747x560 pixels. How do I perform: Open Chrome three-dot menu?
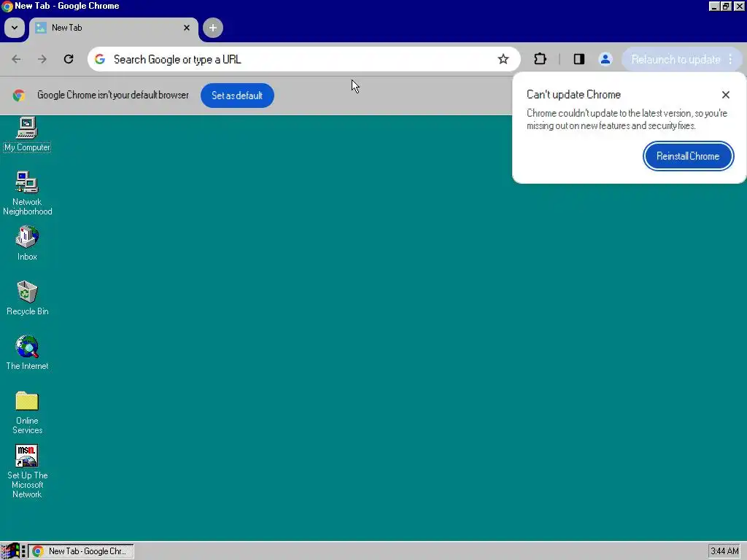pyautogui.click(x=731, y=60)
